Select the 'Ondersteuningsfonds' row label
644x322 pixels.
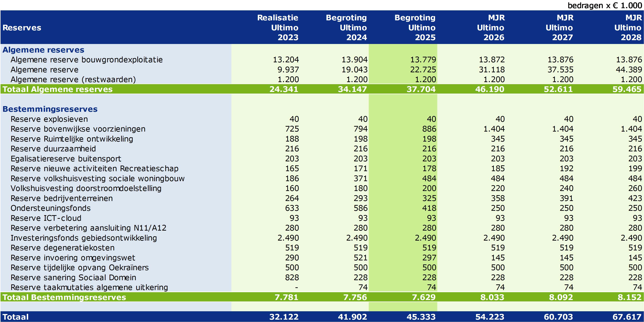tap(51, 208)
